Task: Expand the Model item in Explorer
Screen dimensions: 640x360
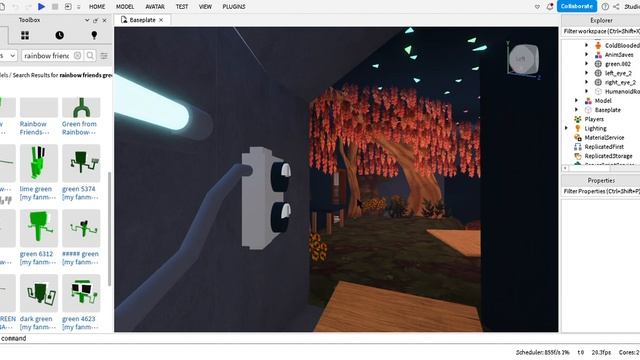Action: pos(577,100)
